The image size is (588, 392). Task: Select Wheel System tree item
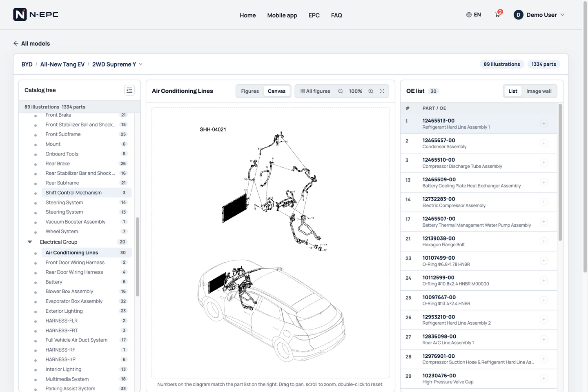coord(87,232)
